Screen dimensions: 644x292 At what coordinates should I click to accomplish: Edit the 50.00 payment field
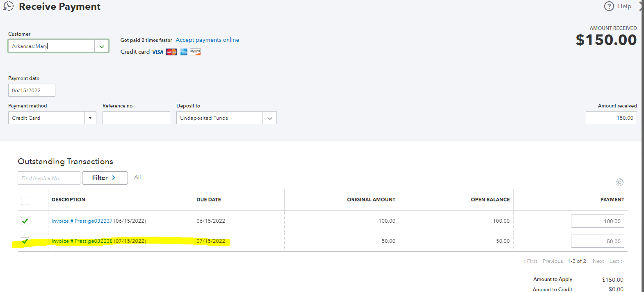[598, 241]
